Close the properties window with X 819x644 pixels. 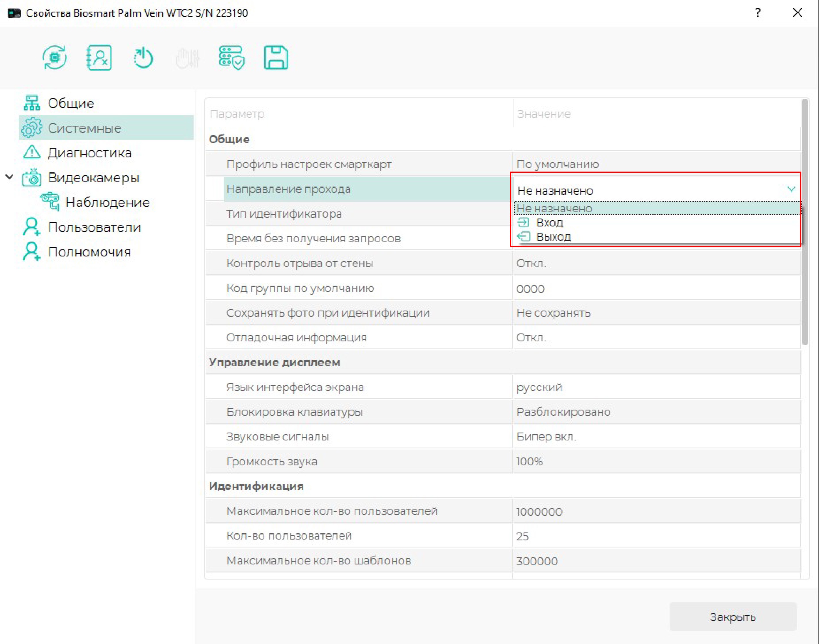coord(797,12)
